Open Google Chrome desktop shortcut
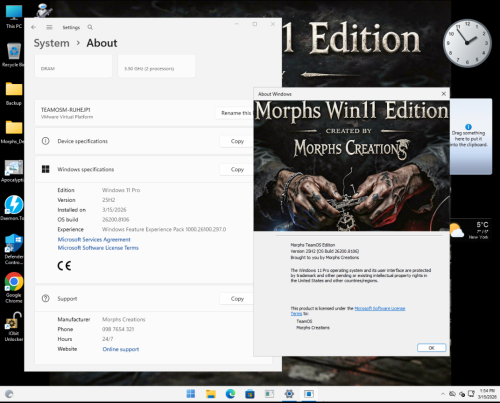Viewport: 500px width, 403px height. click(14, 288)
